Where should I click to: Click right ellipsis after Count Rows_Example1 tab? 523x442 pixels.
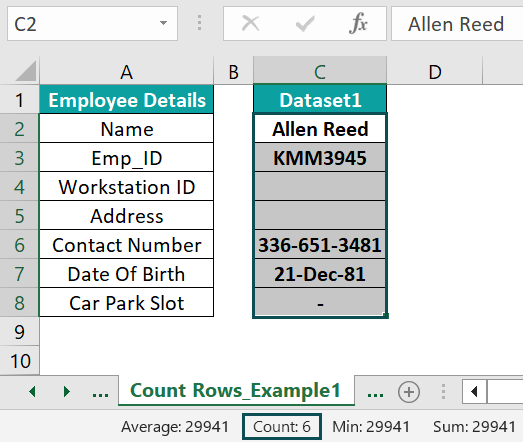pyautogui.click(x=375, y=394)
